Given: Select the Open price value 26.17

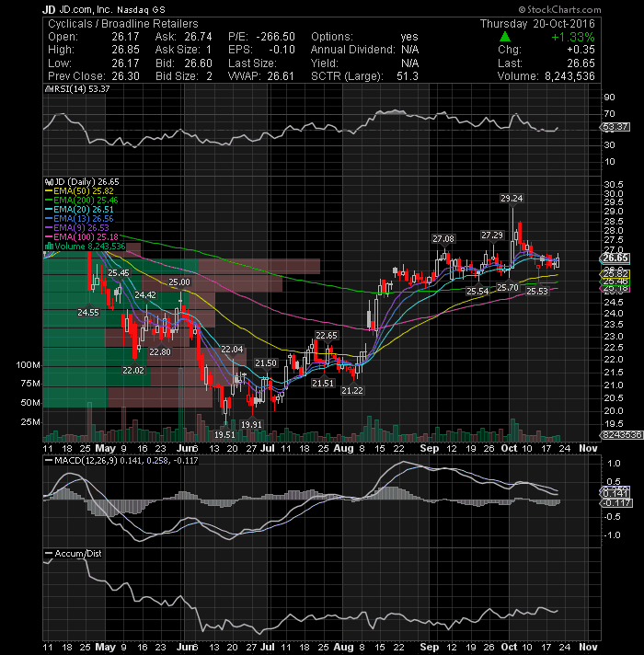Looking at the screenshot, I should (x=125, y=37).
